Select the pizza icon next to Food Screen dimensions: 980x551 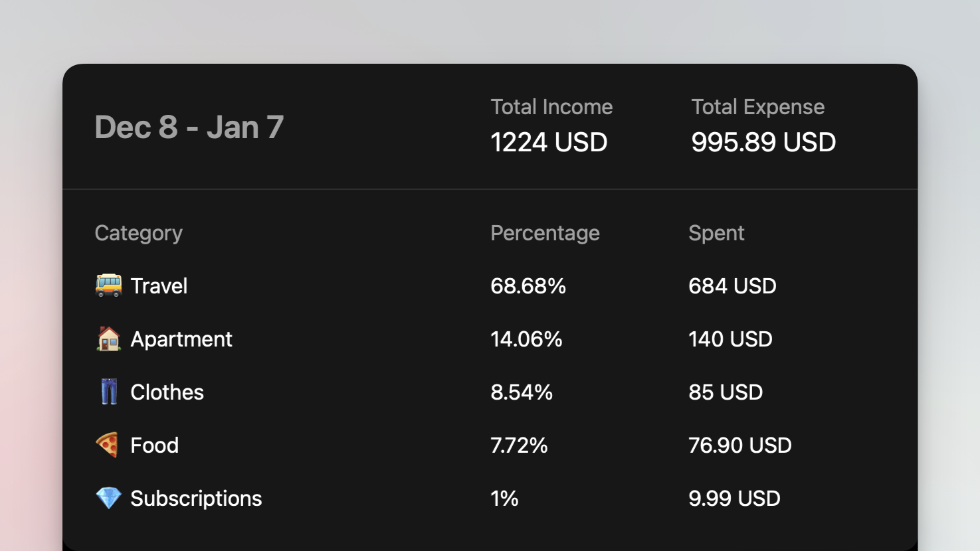click(108, 445)
